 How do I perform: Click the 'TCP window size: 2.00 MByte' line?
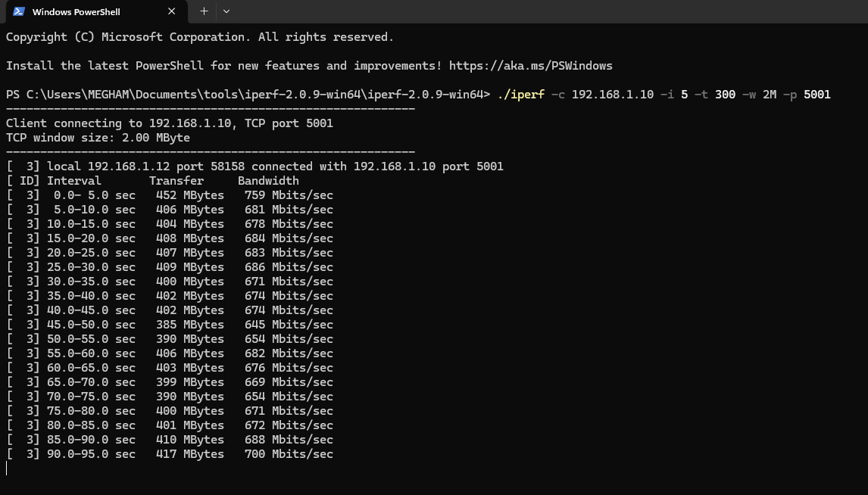(98, 138)
